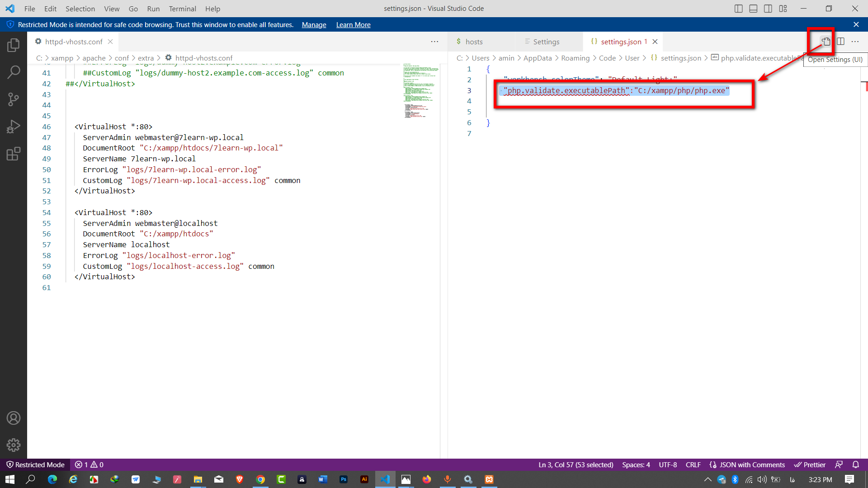This screenshot has height=488, width=868.
Task: Click the Split Editor Right icon
Action: pos(841,42)
